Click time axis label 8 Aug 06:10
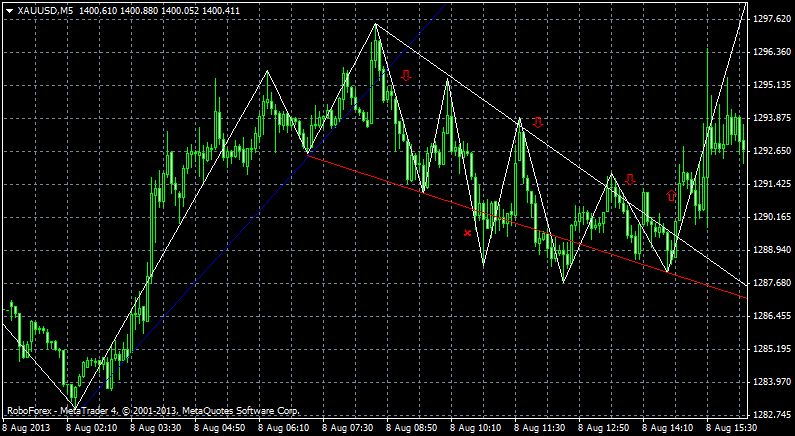Viewport: 795px width, 436px height. (x=284, y=428)
